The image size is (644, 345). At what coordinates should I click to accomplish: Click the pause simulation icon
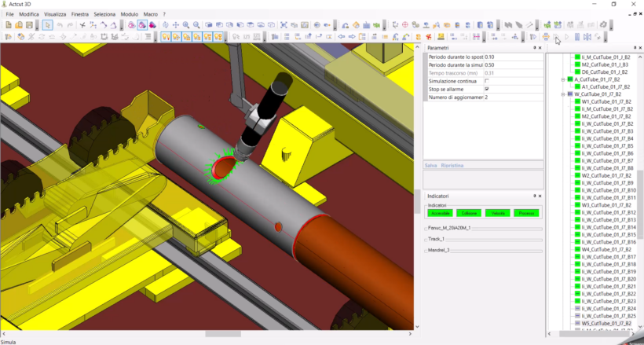(x=577, y=37)
